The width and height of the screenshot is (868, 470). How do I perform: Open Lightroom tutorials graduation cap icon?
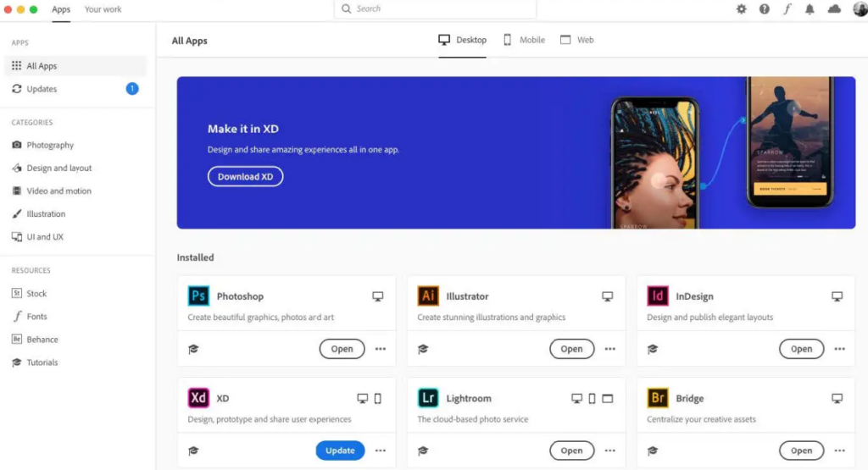pos(423,451)
